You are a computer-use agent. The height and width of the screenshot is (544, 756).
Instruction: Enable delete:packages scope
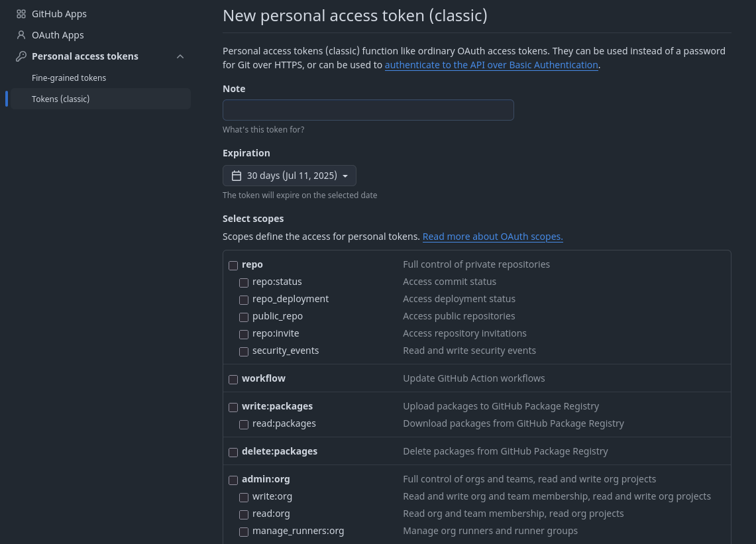pyautogui.click(x=233, y=452)
